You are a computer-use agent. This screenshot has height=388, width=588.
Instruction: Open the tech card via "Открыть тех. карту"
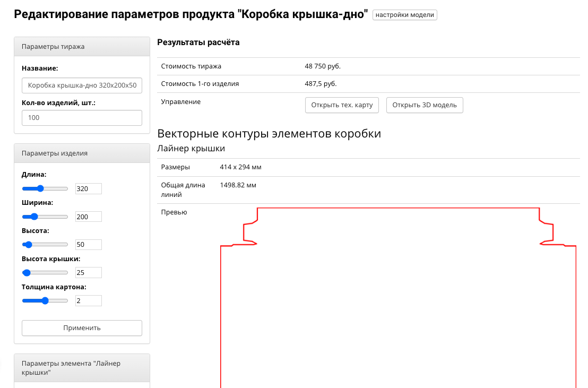coord(342,105)
